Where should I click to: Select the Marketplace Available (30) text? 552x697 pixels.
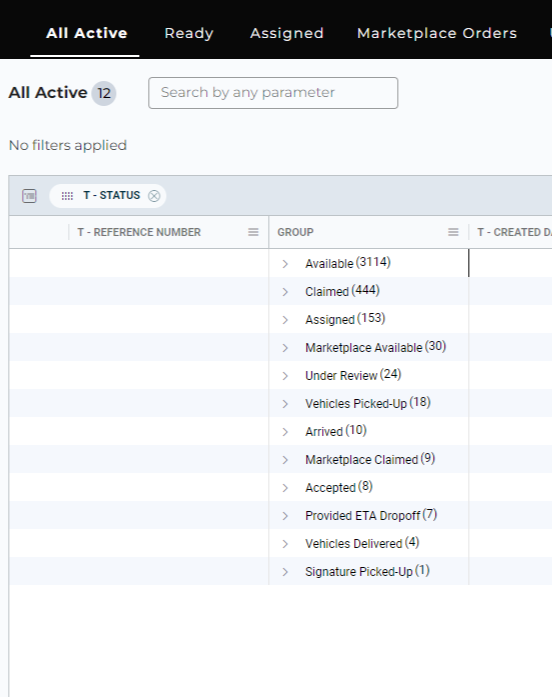[x=376, y=347]
